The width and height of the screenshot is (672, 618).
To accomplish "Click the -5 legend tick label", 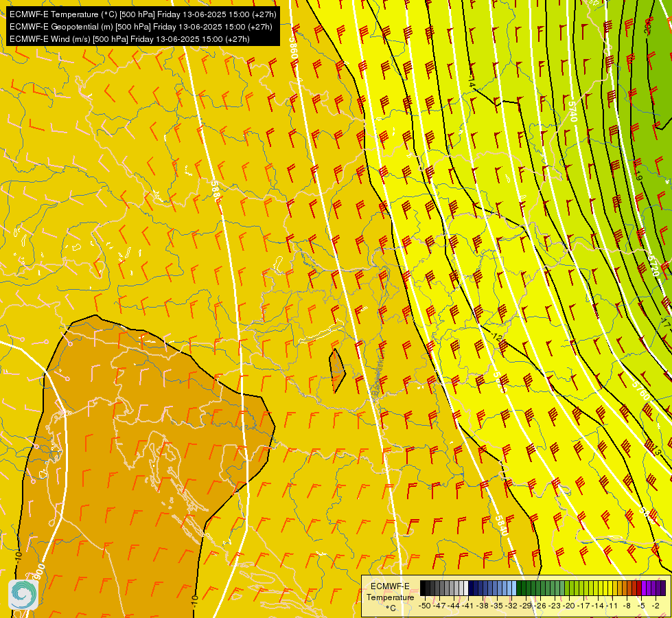I will pyautogui.click(x=641, y=606).
